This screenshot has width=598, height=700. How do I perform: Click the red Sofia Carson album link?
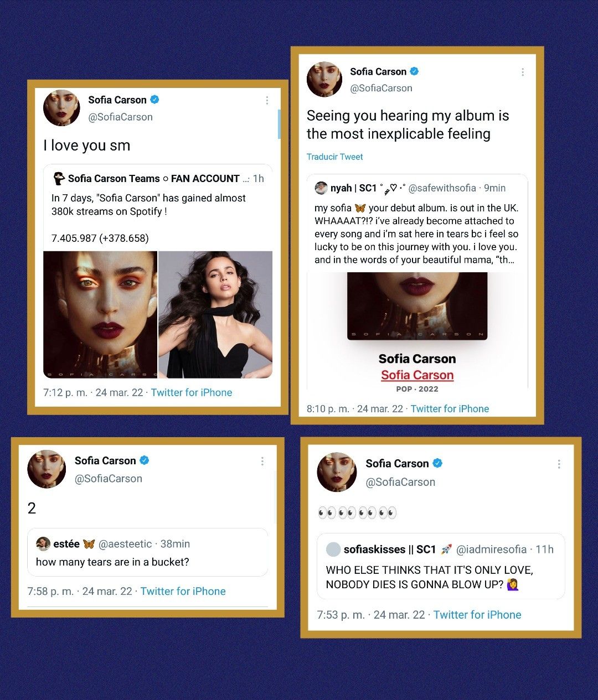click(417, 375)
